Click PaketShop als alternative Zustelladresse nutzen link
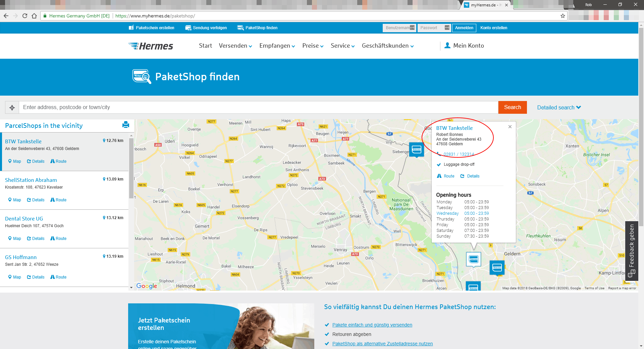This screenshot has width=644, height=349. coord(382,344)
